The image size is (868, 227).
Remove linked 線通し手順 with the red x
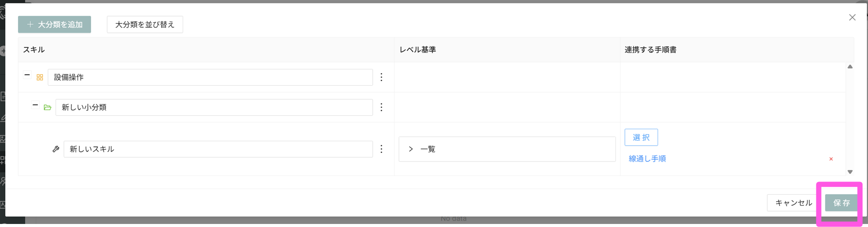(831, 159)
